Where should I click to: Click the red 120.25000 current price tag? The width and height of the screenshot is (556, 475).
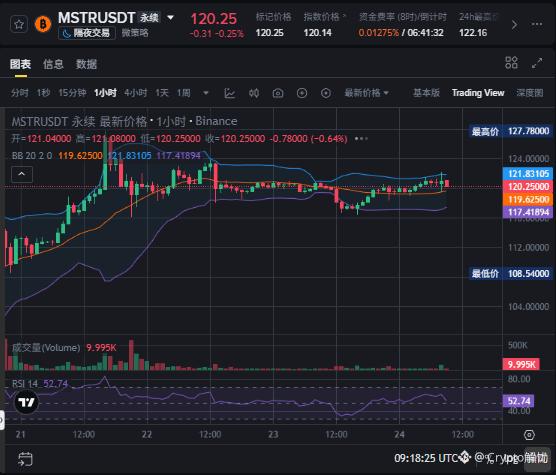[x=528, y=186]
